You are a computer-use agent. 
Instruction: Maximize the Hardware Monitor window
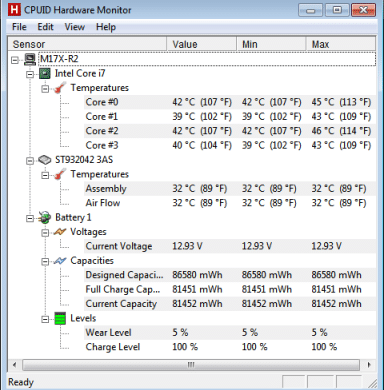(337, 10)
